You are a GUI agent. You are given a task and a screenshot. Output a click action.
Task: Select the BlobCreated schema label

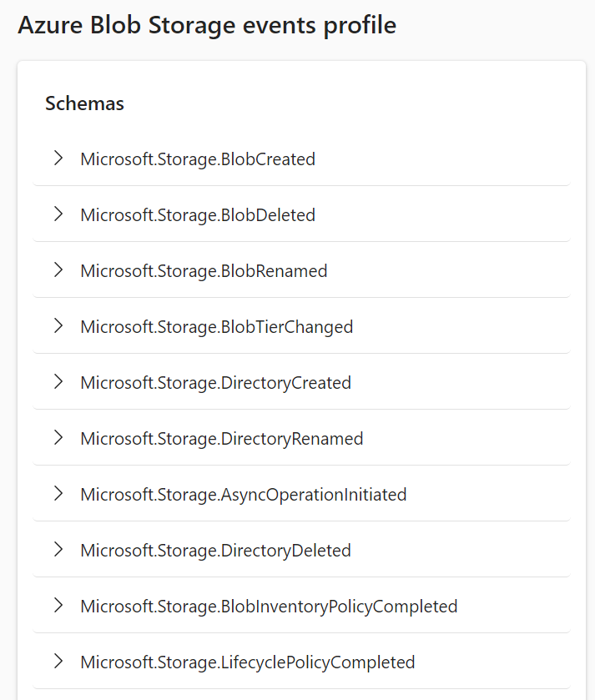click(198, 159)
